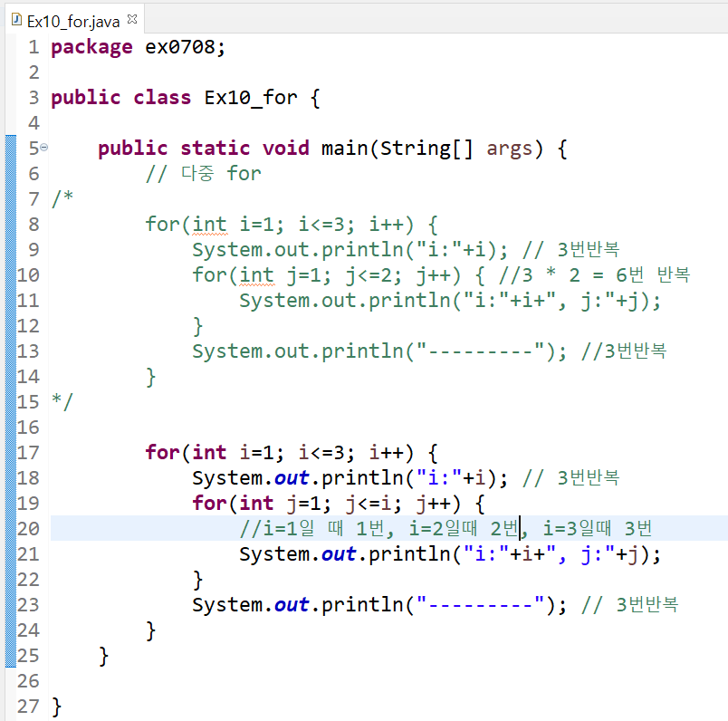The width and height of the screenshot is (728, 721).
Task: Click 'ex0708;' package name
Action: [x=186, y=47]
